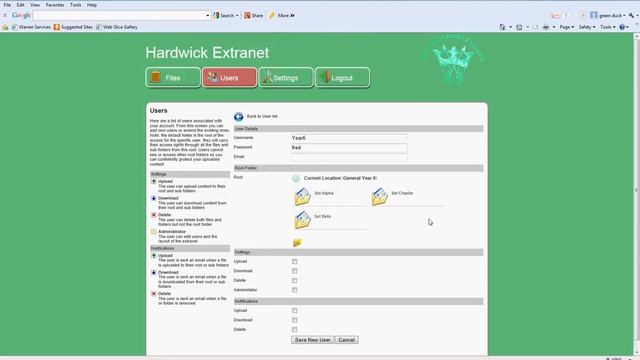Screen dimensions: 640x360
Task: Enable the Upload setting checkbox
Action: pos(295,262)
